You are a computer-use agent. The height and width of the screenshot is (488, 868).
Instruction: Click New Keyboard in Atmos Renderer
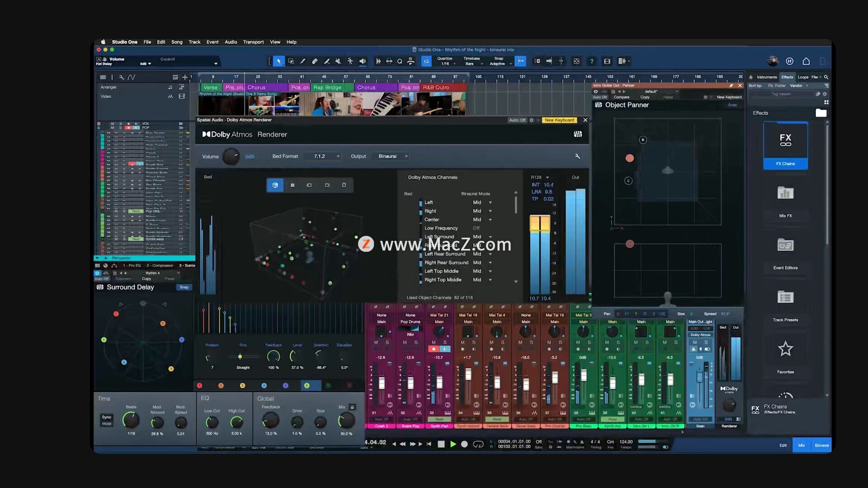559,120
